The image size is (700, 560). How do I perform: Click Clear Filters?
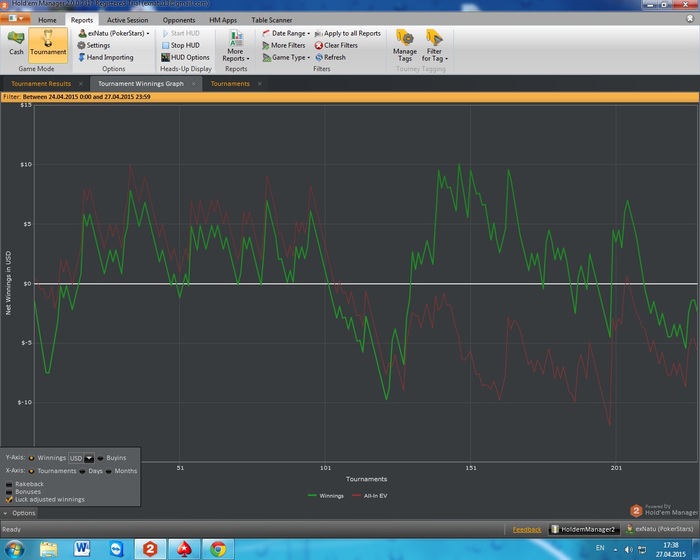[336, 45]
